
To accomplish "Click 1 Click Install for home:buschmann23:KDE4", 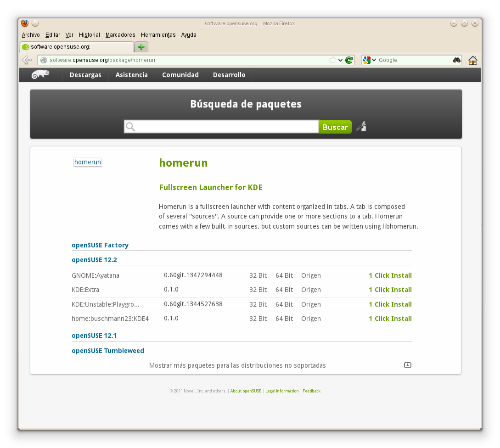I will click(390, 319).
